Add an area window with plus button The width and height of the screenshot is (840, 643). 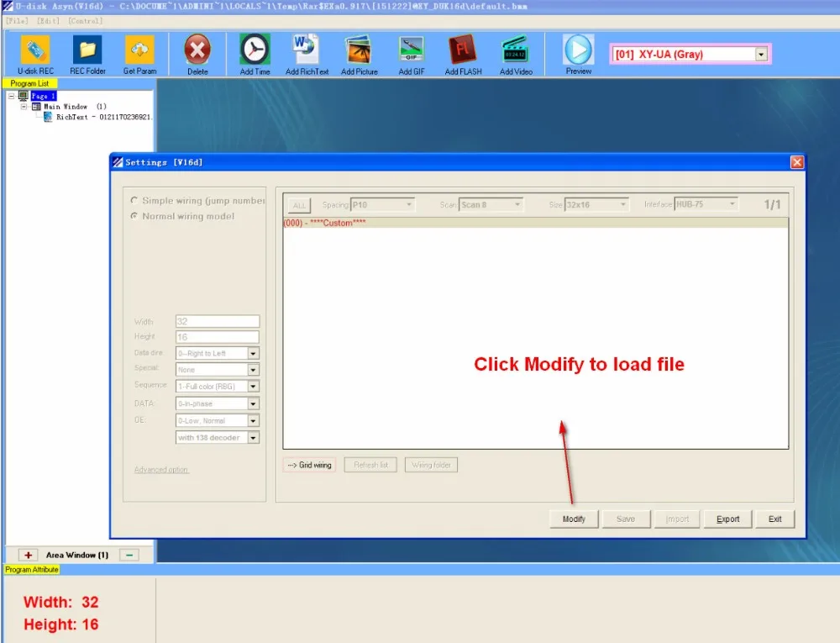(29, 555)
